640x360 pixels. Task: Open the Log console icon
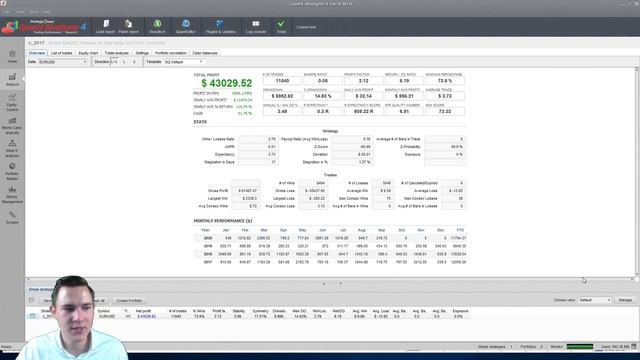pyautogui.click(x=256, y=26)
